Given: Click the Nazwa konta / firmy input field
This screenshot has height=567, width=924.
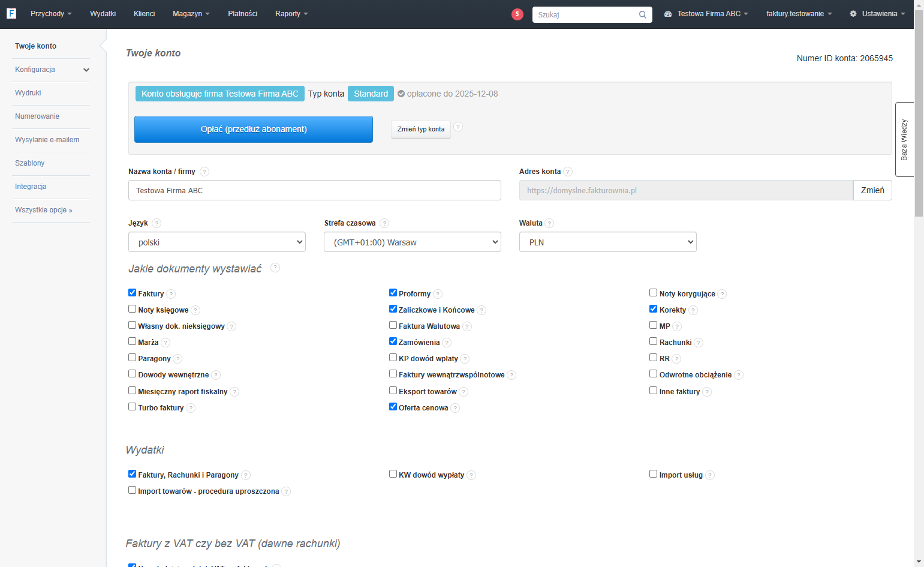Looking at the screenshot, I should (315, 190).
